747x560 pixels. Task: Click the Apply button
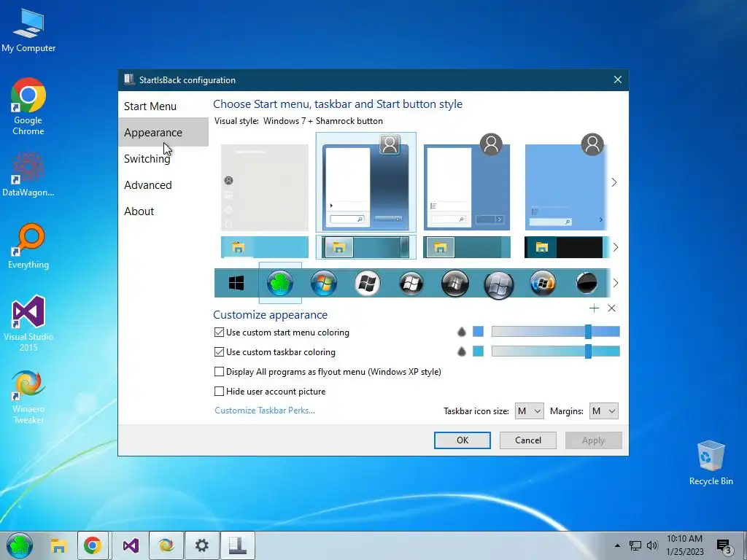(x=593, y=440)
